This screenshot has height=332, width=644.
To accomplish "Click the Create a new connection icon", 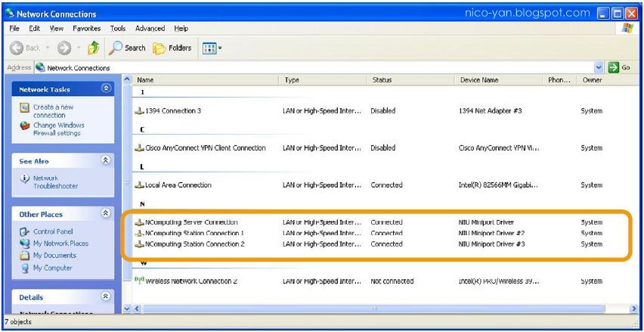I will click(x=25, y=107).
